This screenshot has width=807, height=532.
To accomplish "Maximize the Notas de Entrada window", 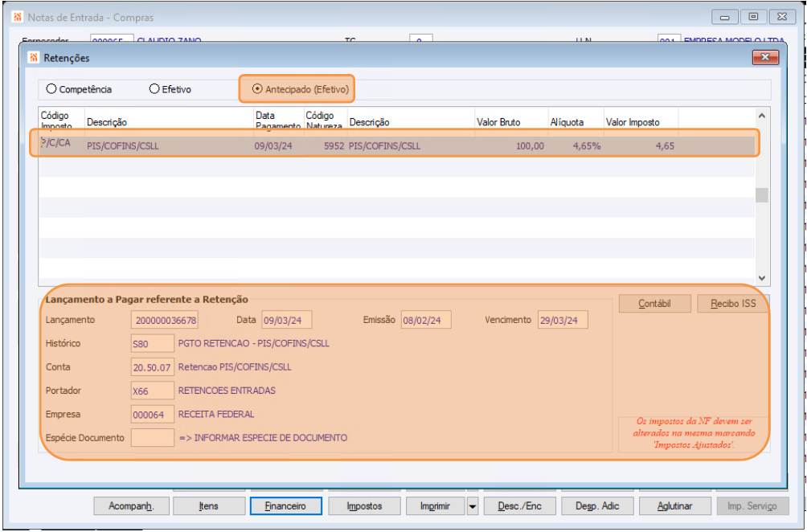I will coord(753,17).
